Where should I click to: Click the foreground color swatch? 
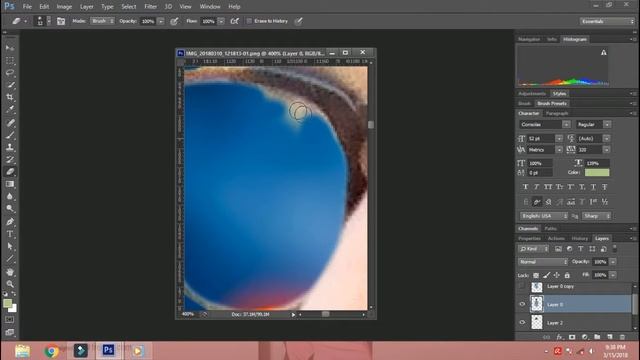click(x=7, y=303)
